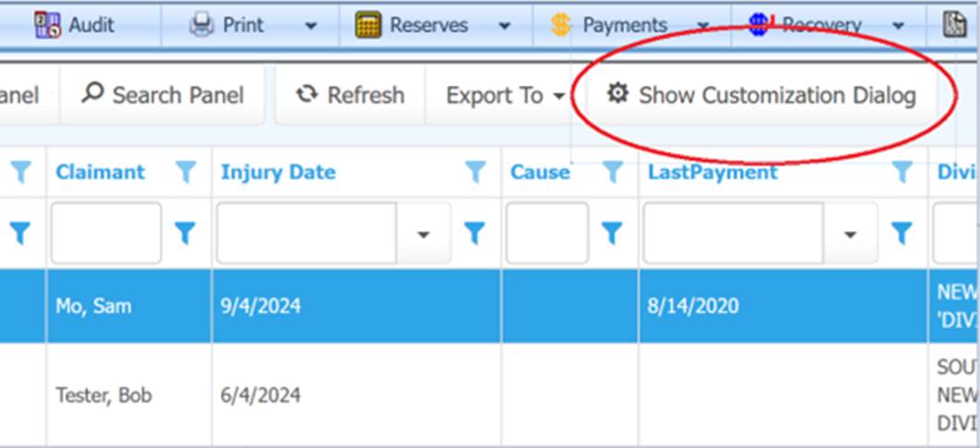The image size is (980, 448).
Task: Click the Print printer icon
Action: pos(201,25)
